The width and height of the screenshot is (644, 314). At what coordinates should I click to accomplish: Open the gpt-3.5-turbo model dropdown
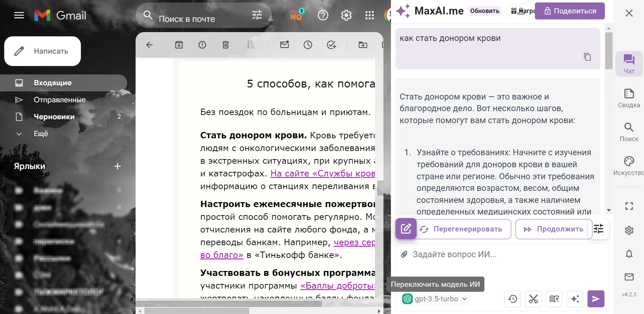coord(436,299)
